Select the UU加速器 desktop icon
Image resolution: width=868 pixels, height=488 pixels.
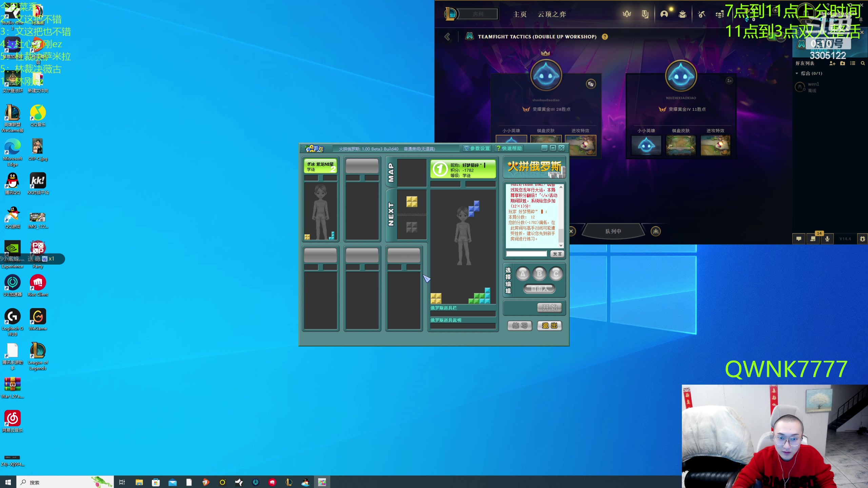pyautogui.click(x=13, y=286)
